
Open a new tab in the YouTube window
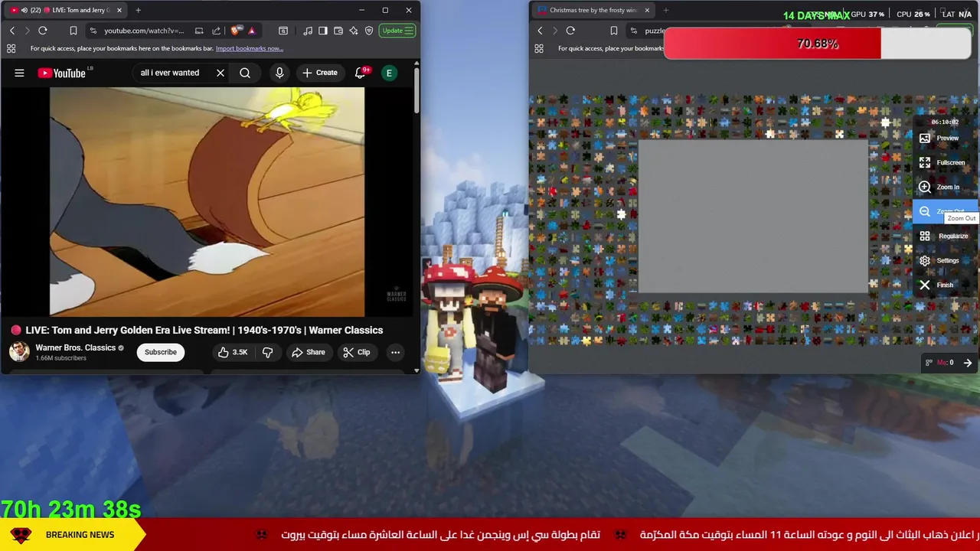(138, 10)
